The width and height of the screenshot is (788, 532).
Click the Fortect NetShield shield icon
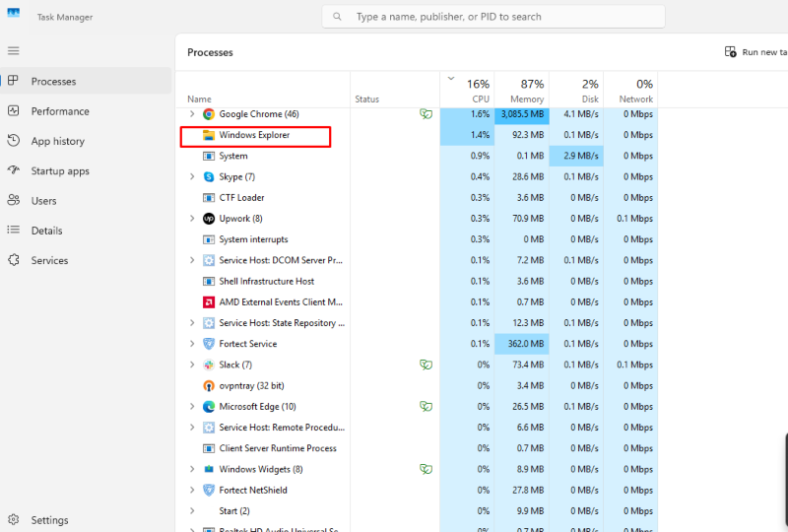[x=209, y=491]
